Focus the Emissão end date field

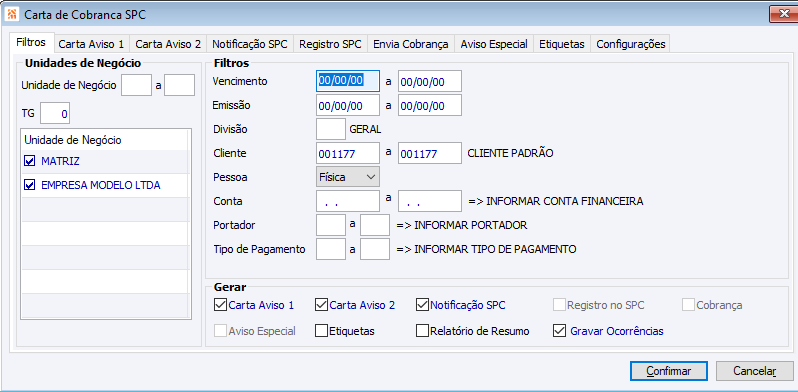pyautogui.click(x=430, y=105)
